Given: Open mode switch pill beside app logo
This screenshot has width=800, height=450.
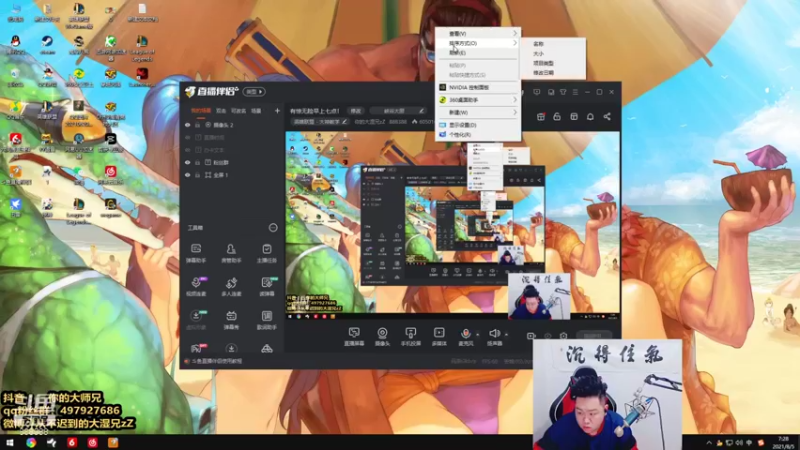Looking at the screenshot, I should click(x=254, y=92).
